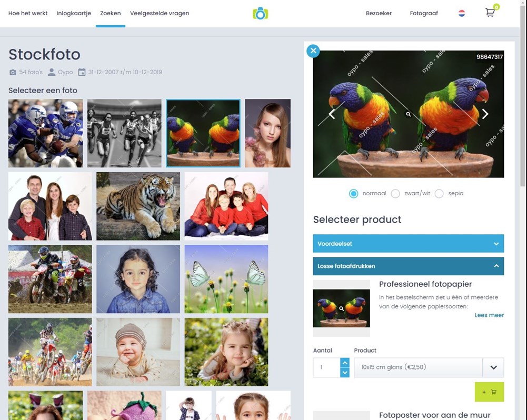
Task: Click the Fotograaf link
Action: click(x=424, y=13)
